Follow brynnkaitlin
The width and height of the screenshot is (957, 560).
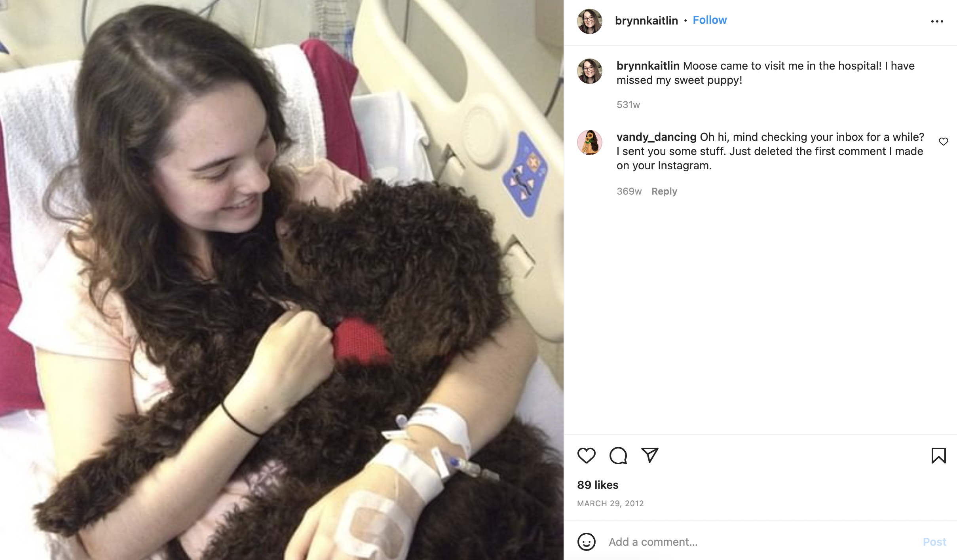click(710, 20)
